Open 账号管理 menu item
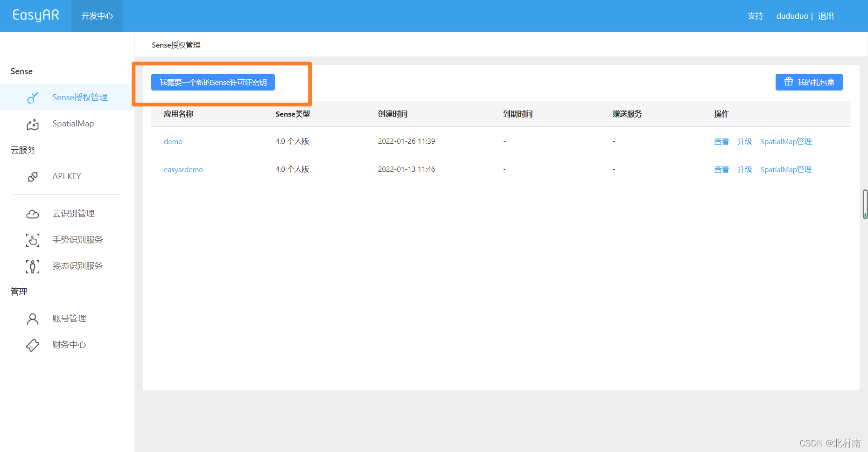This screenshot has height=452, width=868. coord(69,319)
